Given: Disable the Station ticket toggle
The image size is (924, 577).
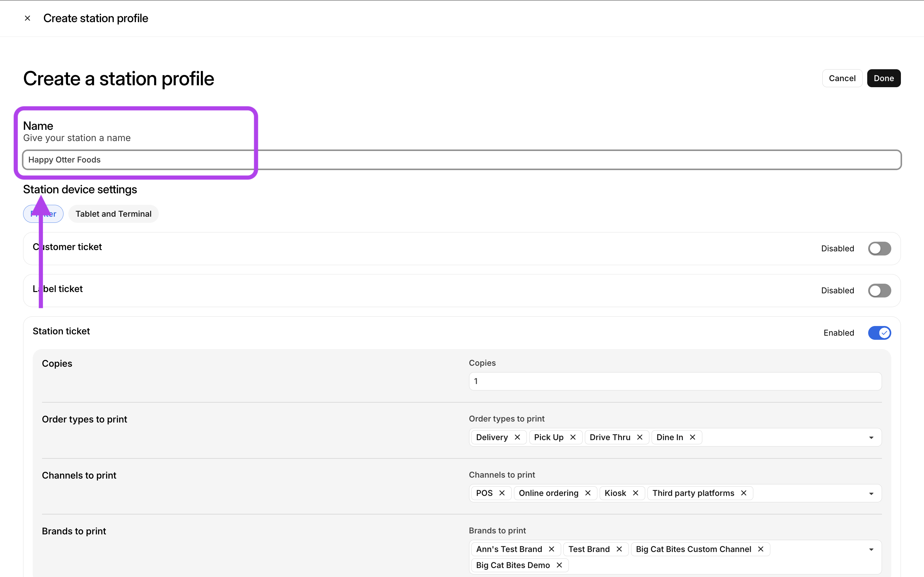Looking at the screenshot, I should click(879, 333).
